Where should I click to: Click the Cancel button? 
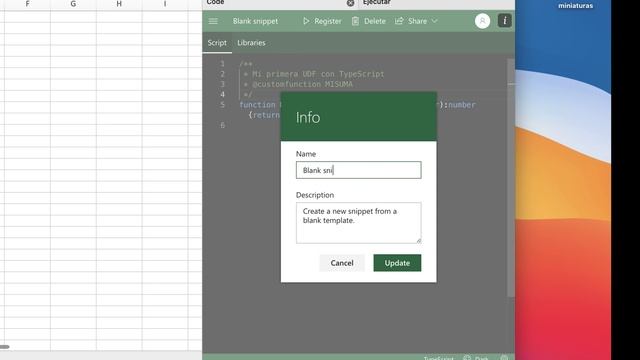pyautogui.click(x=342, y=263)
